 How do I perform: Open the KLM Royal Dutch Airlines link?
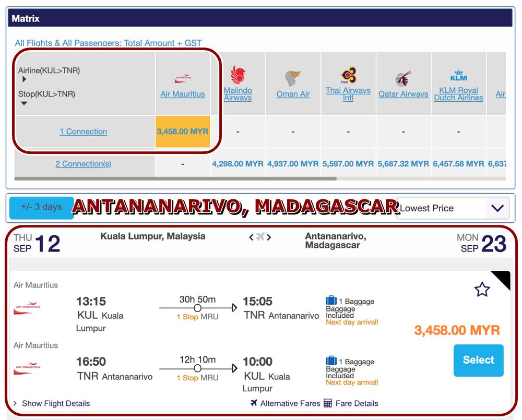[458, 94]
